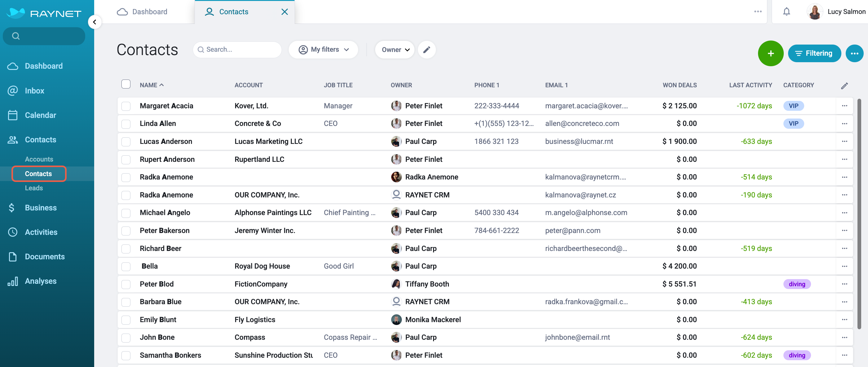Image resolution: width=868 pixels, height=367 pixels.
Task: Sort by the WON DEALS column header
Action: click(x=679, y=85)
